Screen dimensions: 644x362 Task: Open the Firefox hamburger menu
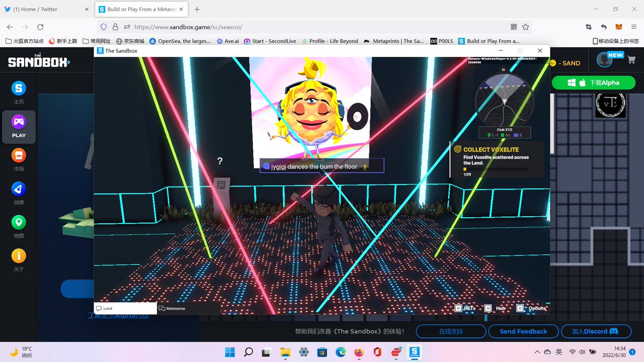click(633, 27)
